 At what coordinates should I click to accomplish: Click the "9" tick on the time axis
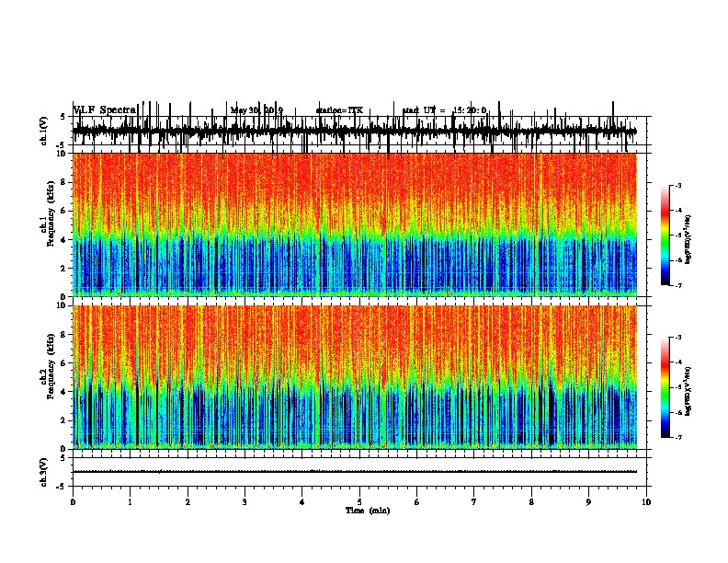point(588,502)
